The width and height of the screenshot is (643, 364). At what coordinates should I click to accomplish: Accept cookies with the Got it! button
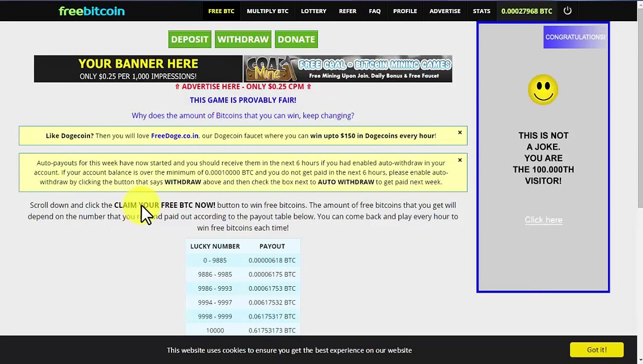click(596, 350)
